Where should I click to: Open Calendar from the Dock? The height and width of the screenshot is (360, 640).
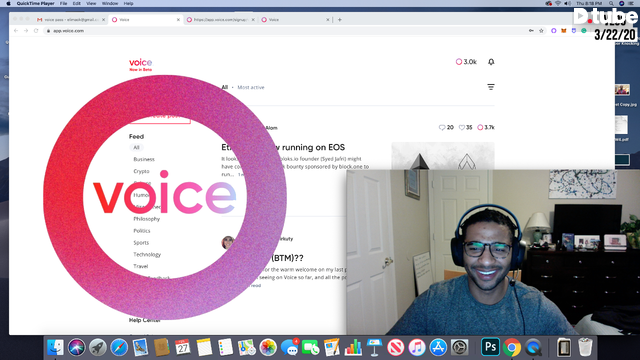[182, 348]
